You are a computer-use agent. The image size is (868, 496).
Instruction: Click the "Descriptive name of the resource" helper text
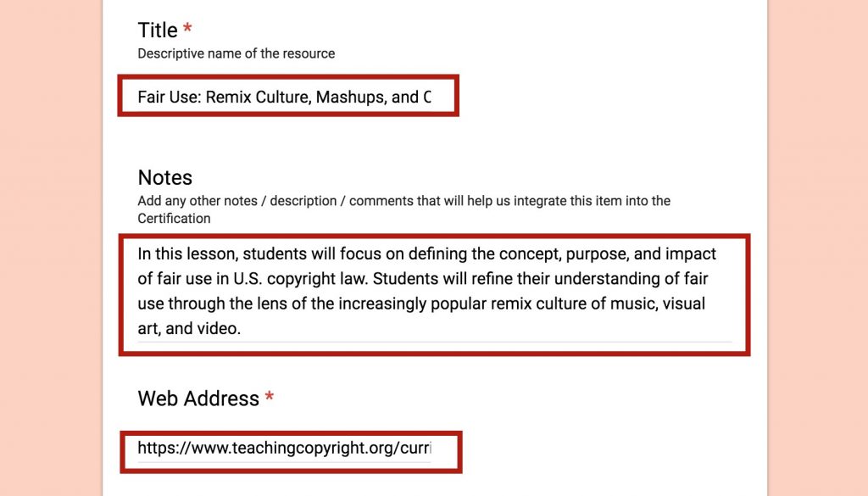point(236,53)
